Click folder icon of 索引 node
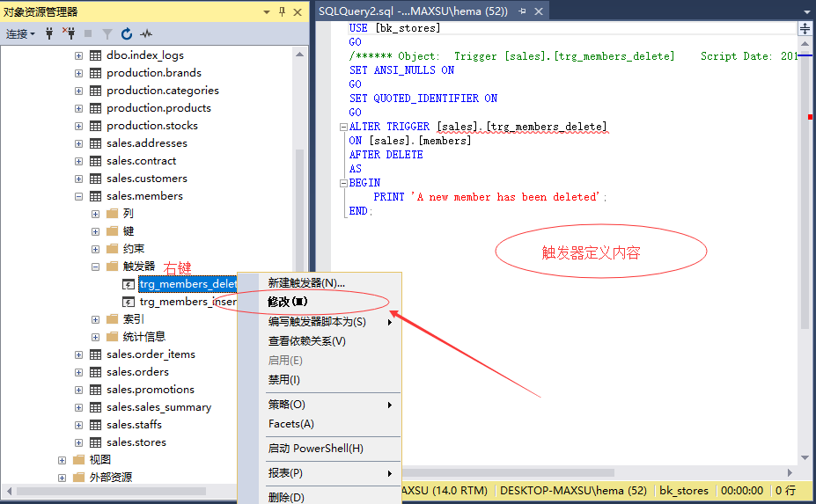 tap(113, 318)
